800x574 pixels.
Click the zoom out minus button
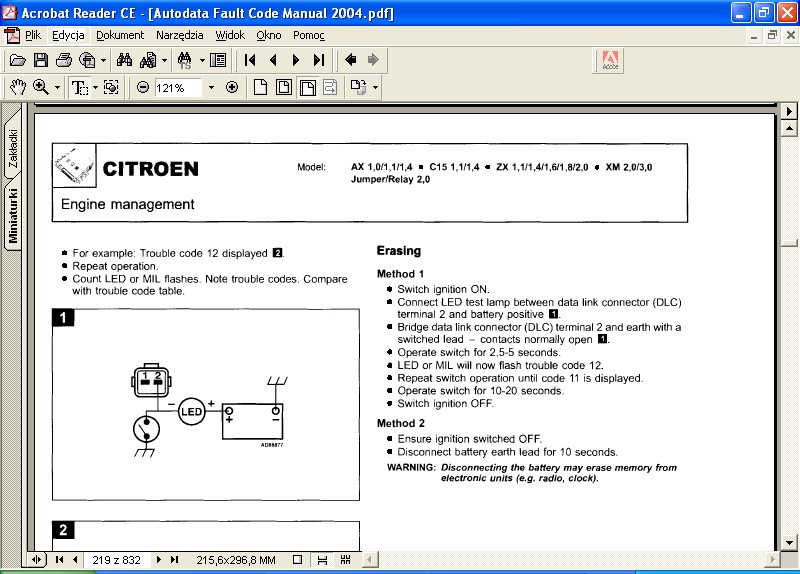pos(143,87)
